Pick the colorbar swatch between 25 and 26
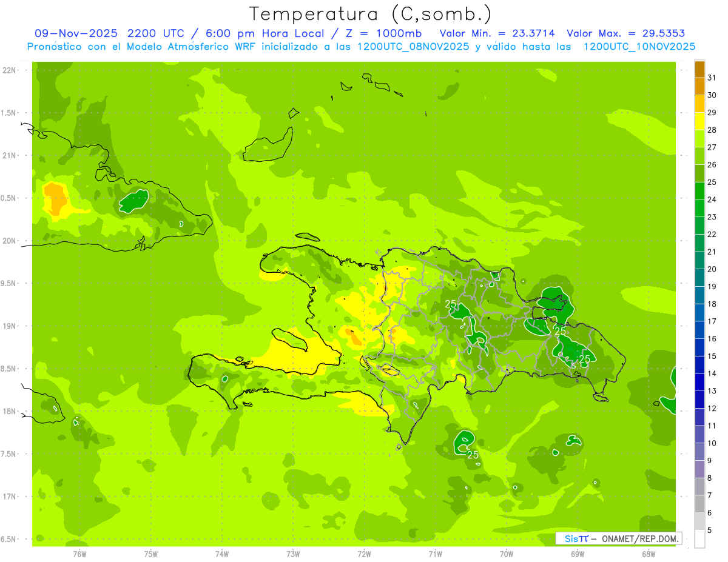This screenshot has width=728, height=562. (x=699, y=173)
